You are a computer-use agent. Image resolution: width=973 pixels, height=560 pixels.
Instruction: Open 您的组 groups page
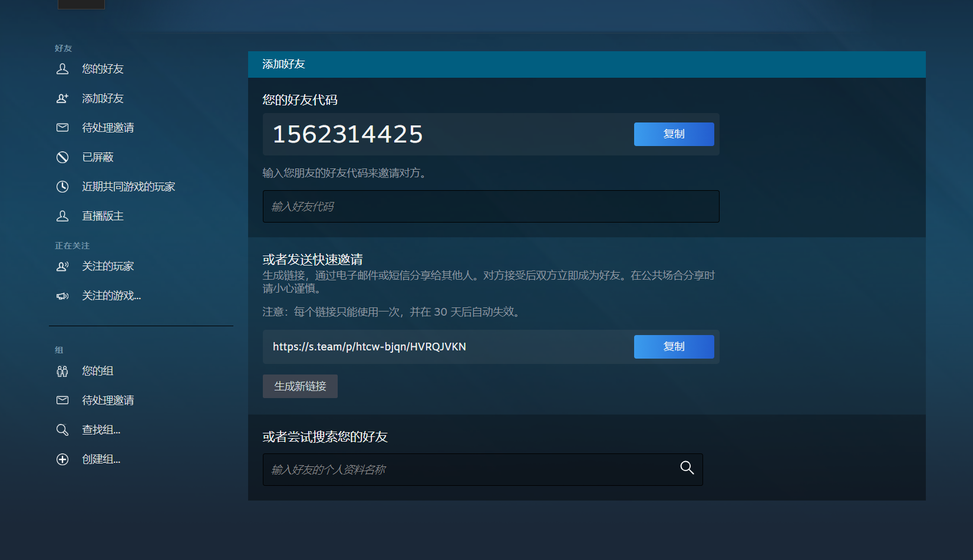click(98, 371)
